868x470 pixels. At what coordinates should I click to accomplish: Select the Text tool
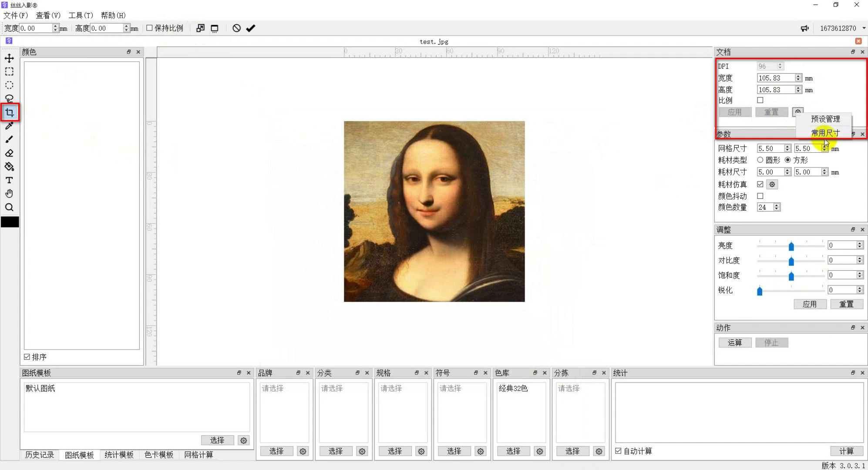click(9, 180)
